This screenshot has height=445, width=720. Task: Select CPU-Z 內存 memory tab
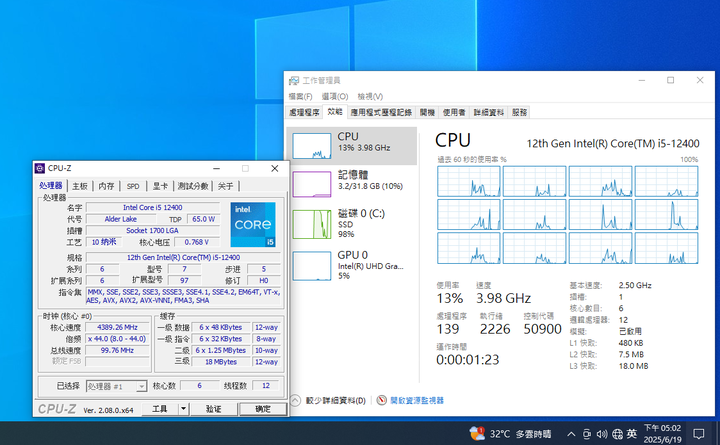pyautogui.click(x=107, y=186)
